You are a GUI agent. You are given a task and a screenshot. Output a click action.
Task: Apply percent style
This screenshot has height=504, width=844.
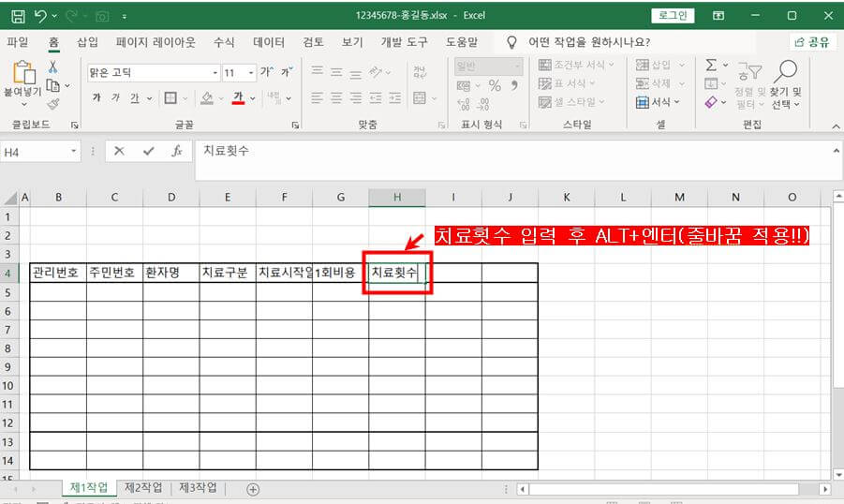click(496, 85)
